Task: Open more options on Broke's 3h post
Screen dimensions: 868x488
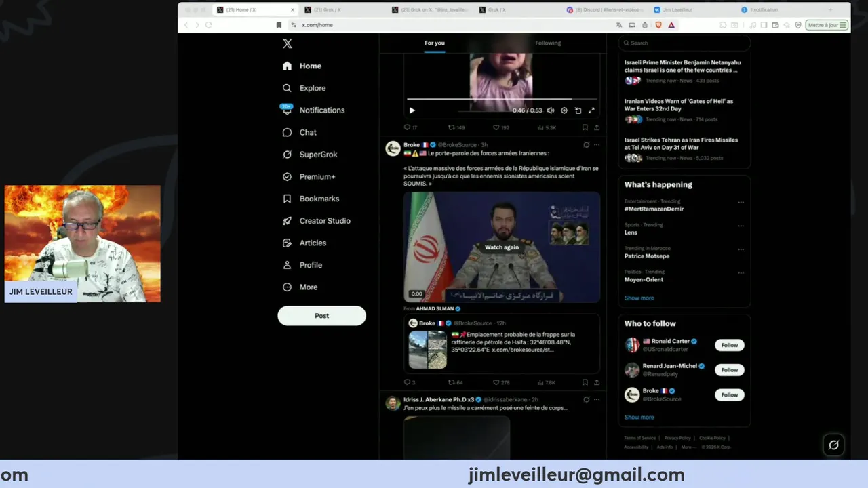Action: coord(597,144)
